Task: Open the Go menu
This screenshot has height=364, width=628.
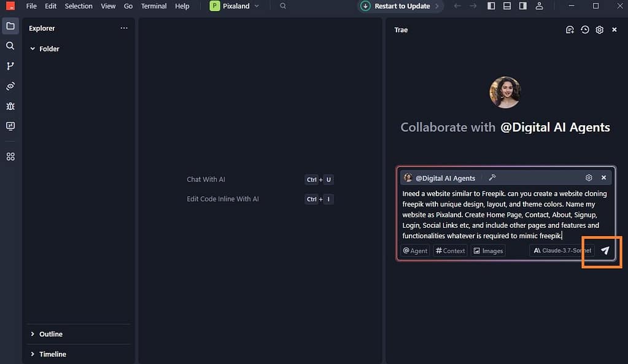Action: [x=128, y=6]
